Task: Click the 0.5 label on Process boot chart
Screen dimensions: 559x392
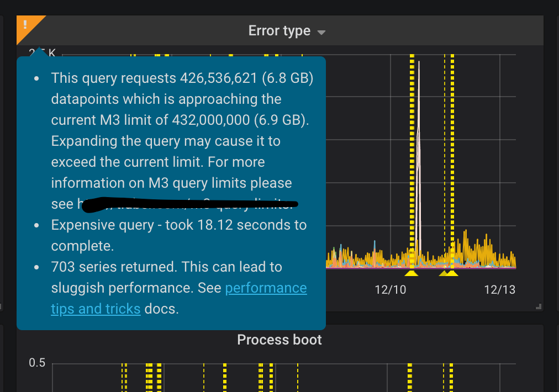Action: pos(38,363)
